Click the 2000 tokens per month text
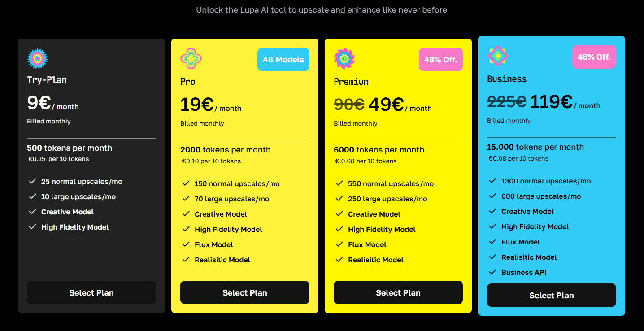The image size is (644, 331). click(x=226, y=150)
